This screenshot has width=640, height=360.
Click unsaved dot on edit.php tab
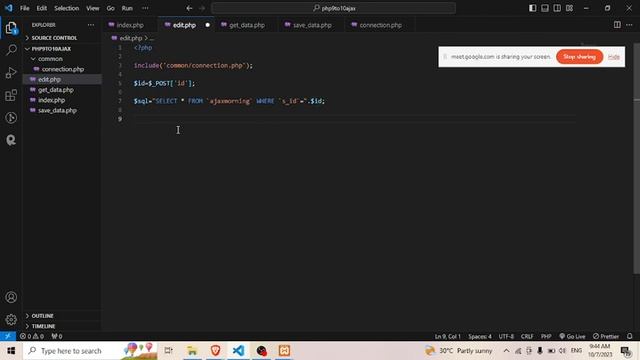coord(207,25)
